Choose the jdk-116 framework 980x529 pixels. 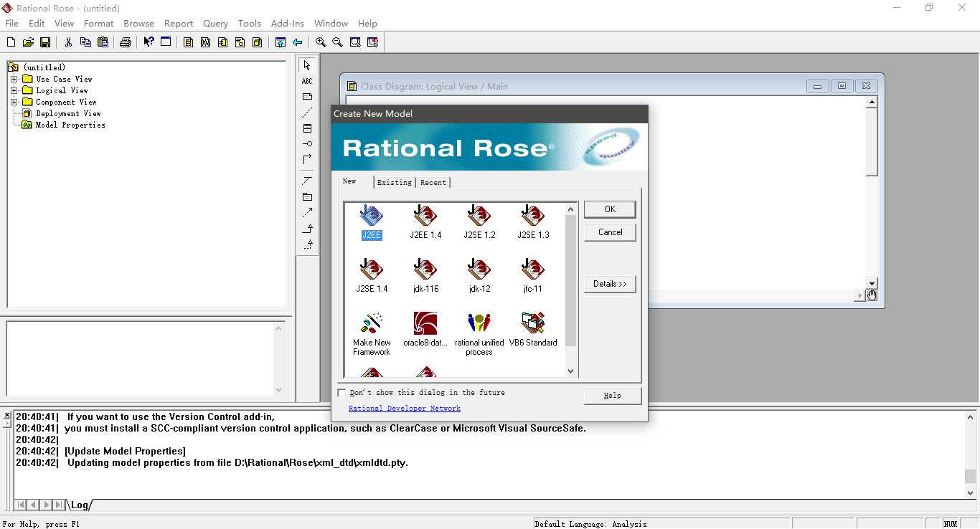tap(425, 276)
